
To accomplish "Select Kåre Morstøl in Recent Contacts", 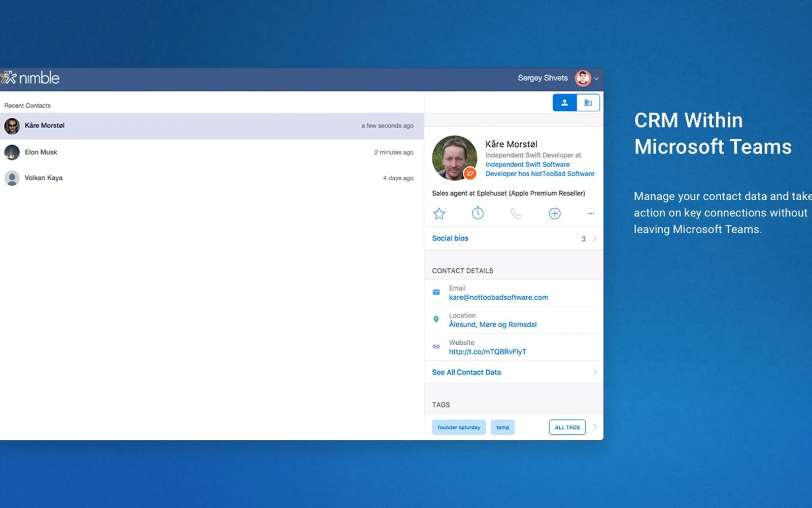I will [212, 126].
